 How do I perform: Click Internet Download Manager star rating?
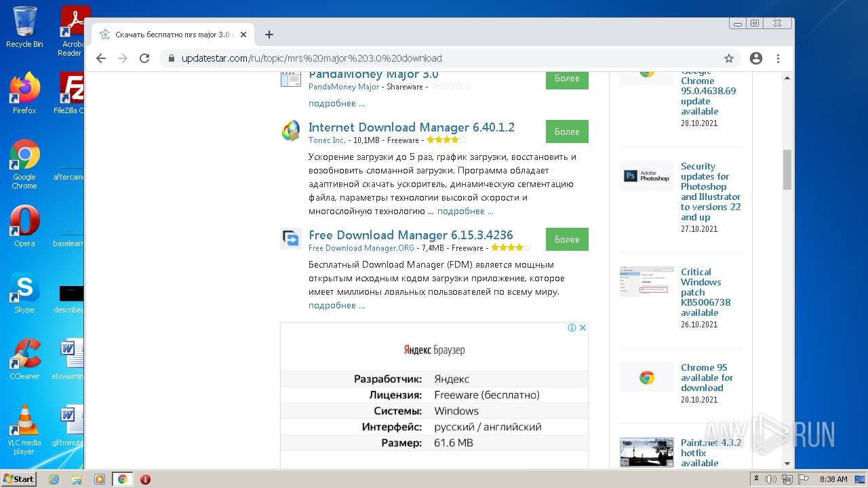(446, 140)
